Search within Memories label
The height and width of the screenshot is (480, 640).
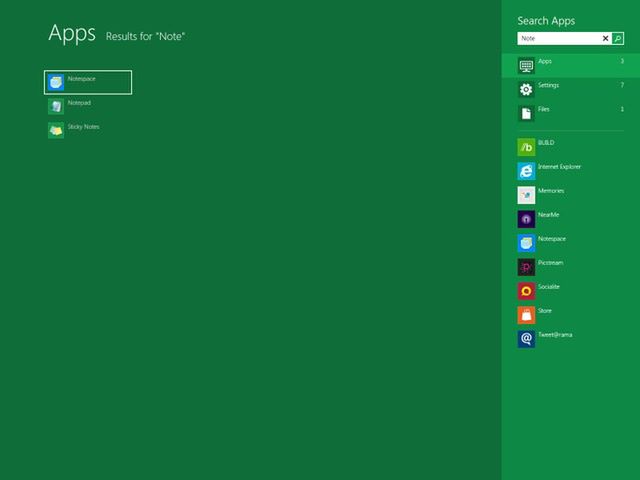pyautogui.click(x=551, y=191)
